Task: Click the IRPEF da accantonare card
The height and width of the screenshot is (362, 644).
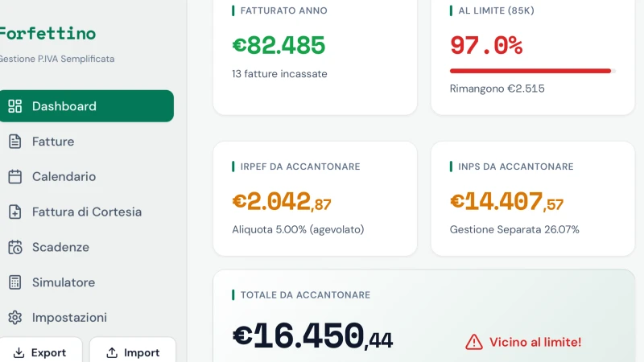Action: (x=315, y=199)
